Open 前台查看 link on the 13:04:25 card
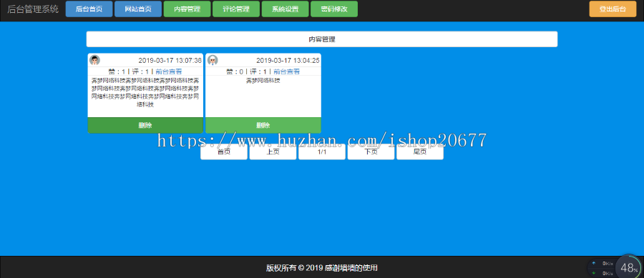 point(287,71)
